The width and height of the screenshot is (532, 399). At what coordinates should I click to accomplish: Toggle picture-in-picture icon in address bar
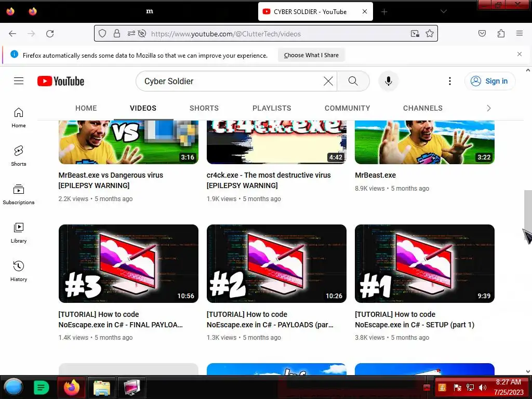click(x=415, y=34)
